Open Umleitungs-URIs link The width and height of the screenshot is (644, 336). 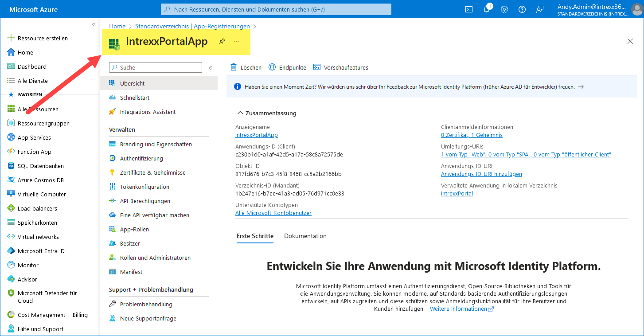pos(526,155)
